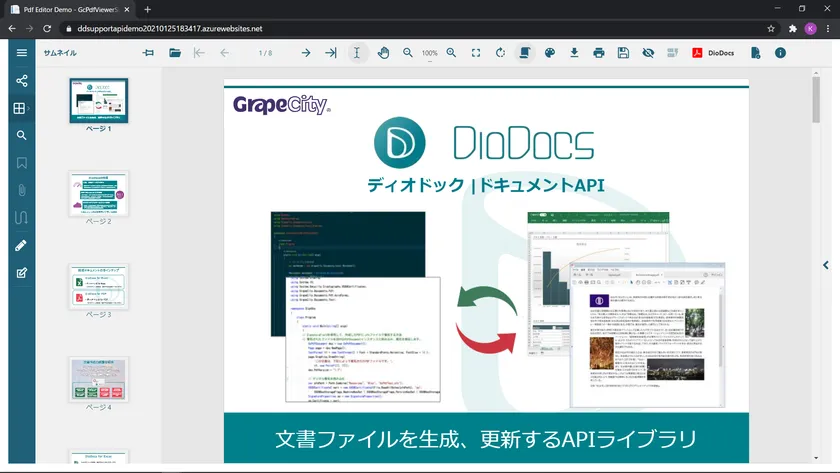
Task: Open the form editor icon in sidebar
Action: [x=21, y=272]
